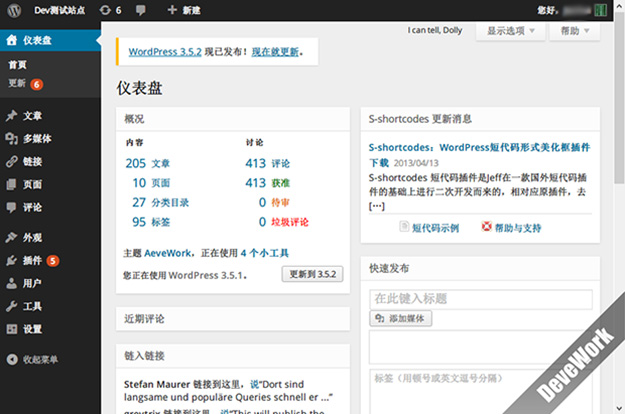This screenshot has width=625, height=414.
Task: Click the plus 新建 icon
Action: pyautogui.click(x=172, y=10)
